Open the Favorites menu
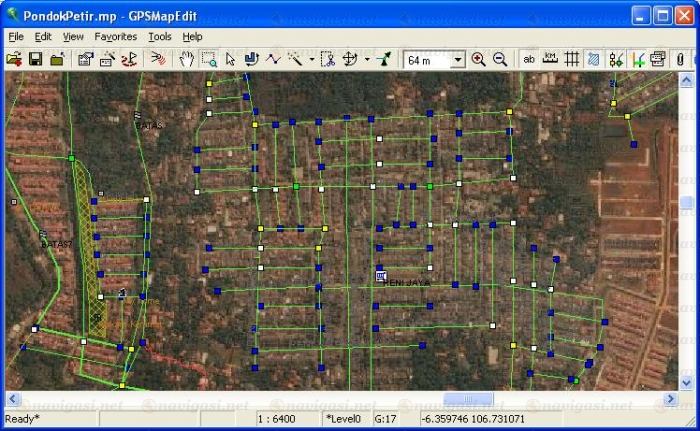 [x=116, y=36]
